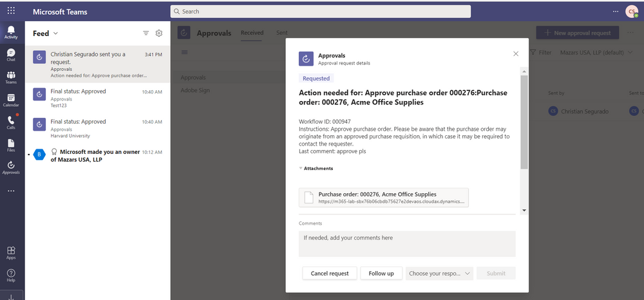Open Chat in the left rail

point(11,55)
